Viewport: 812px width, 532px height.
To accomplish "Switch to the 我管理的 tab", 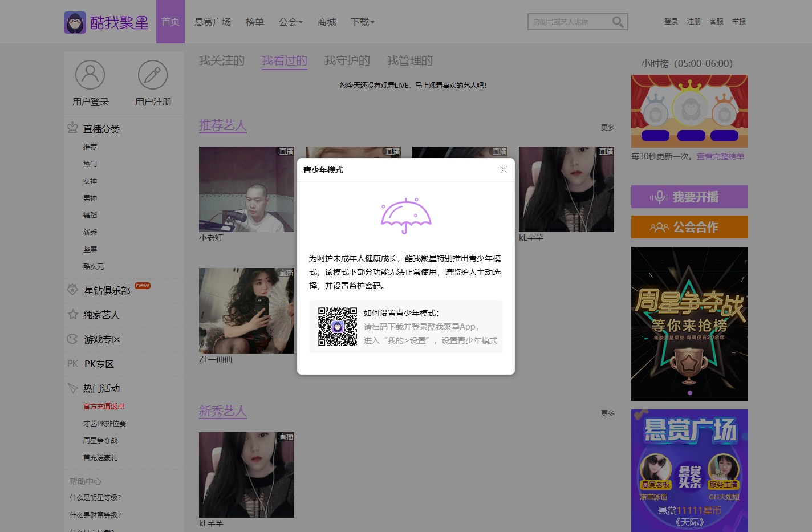I will 410,60.
